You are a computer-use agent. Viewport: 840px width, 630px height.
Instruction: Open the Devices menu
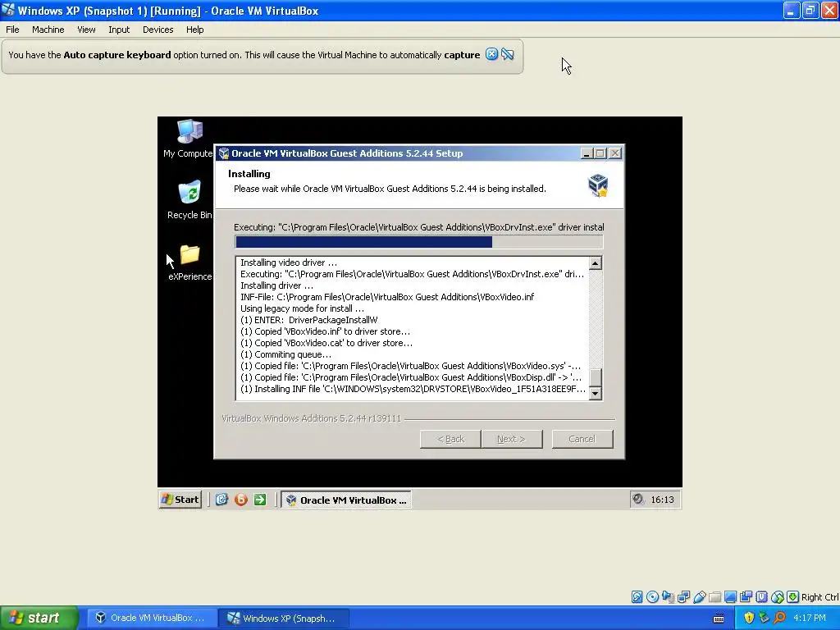point(158,30)
